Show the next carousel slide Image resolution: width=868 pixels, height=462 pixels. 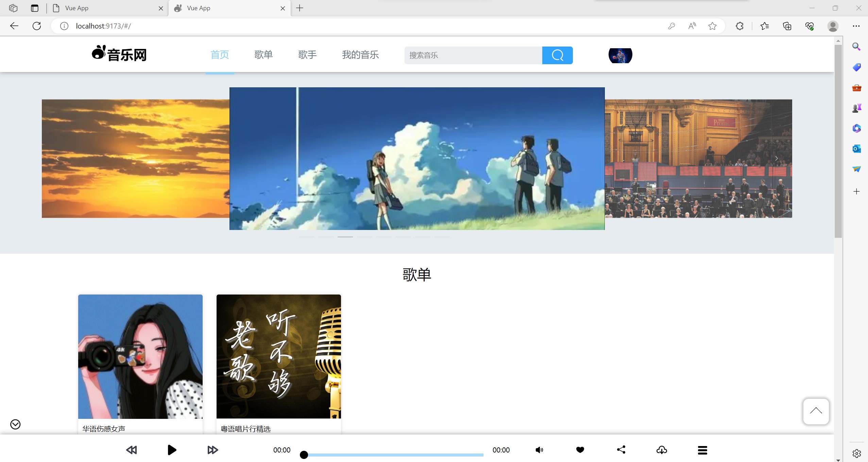click(777, 159)
